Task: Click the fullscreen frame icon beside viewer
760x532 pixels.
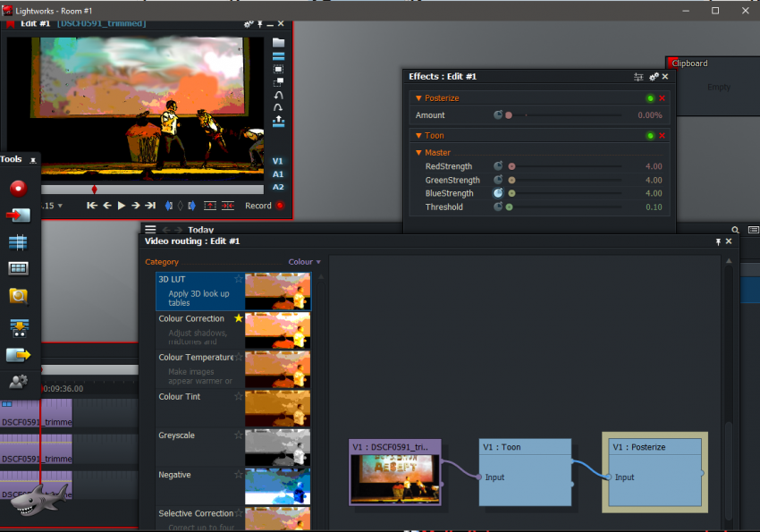Action: [x=278, y=69]
